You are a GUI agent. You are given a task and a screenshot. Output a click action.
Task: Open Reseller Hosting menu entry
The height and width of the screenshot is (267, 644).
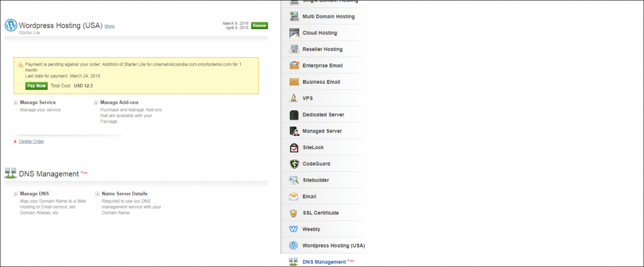pyautogui.click(x=324, y=49)
